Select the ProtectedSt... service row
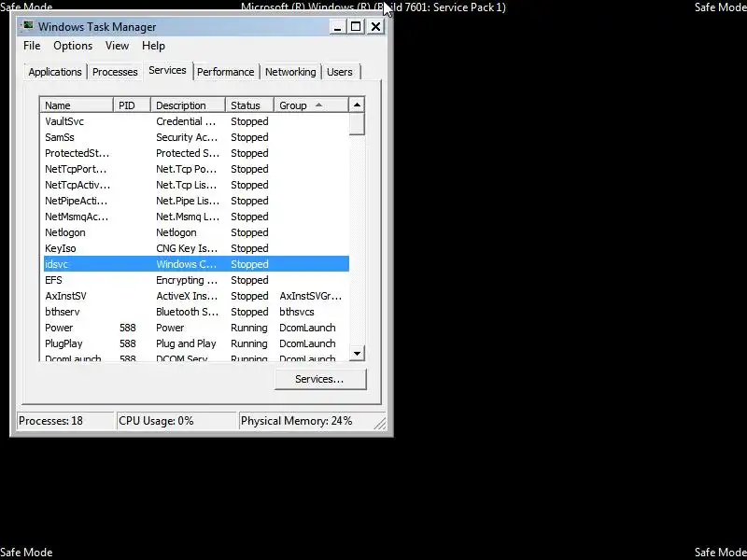The height and width of the screenshot is (560, 747). point(196,153)
